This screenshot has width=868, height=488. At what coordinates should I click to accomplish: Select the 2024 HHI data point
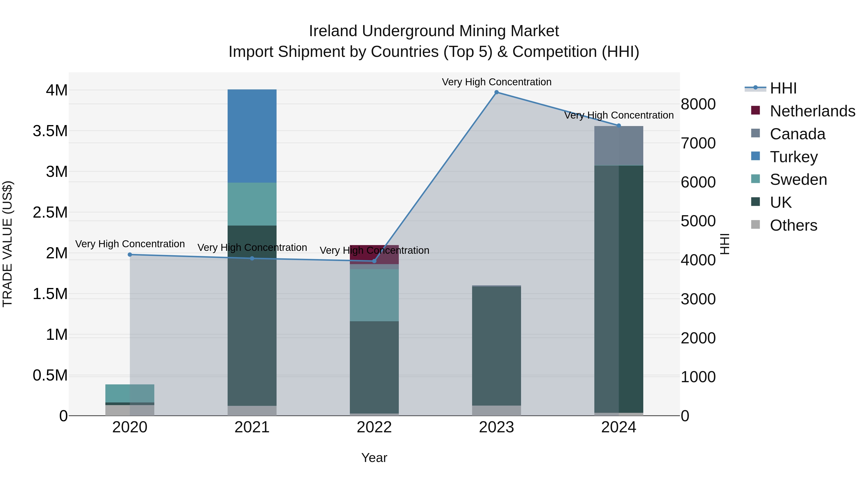pyautogui.click(x=619, y=126)
